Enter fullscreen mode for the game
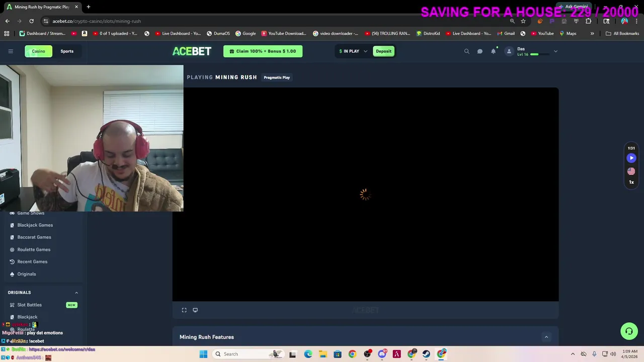 184,310
